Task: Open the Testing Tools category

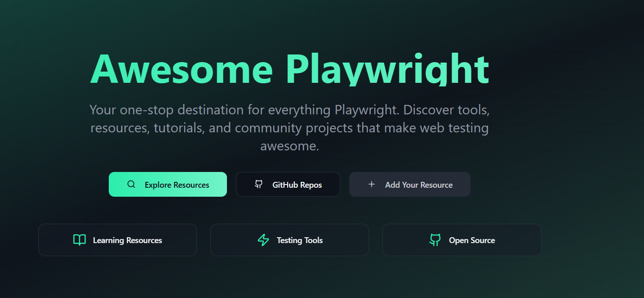Action: click(289, 240)
